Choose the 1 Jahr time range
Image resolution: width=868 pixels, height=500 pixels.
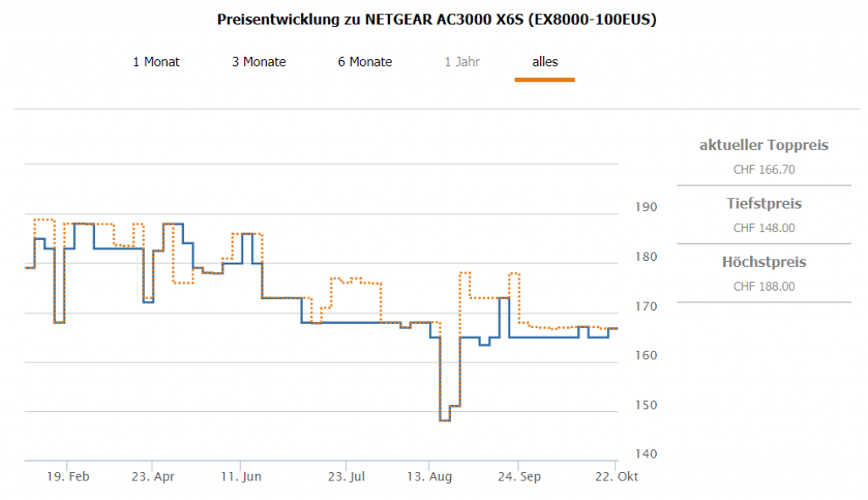click(x=462, y=62)
